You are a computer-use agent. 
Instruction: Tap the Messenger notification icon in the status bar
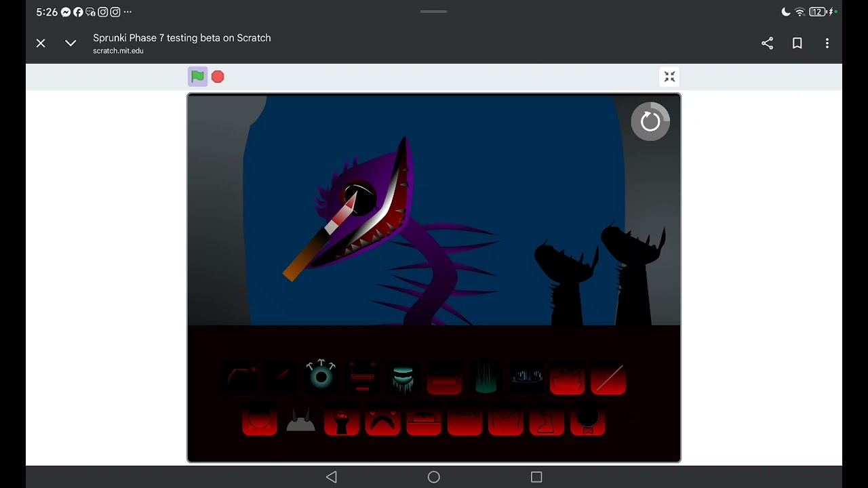pyautogui.click(x=66, y=12)
